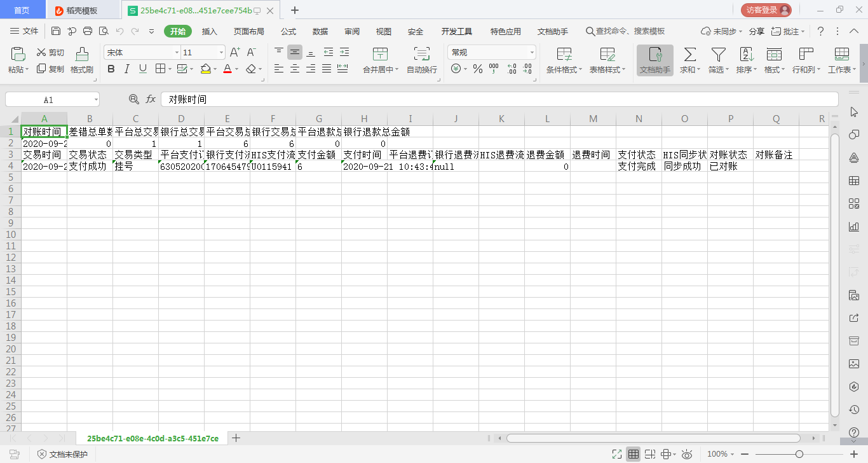Open the 文件 menu

coord(31,31)
